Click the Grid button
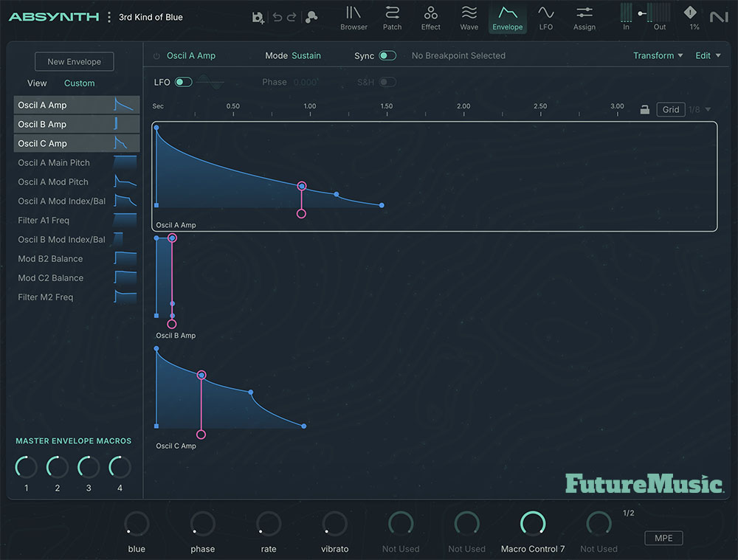Screen dimensions: 738x560 [x=671, y=110]
